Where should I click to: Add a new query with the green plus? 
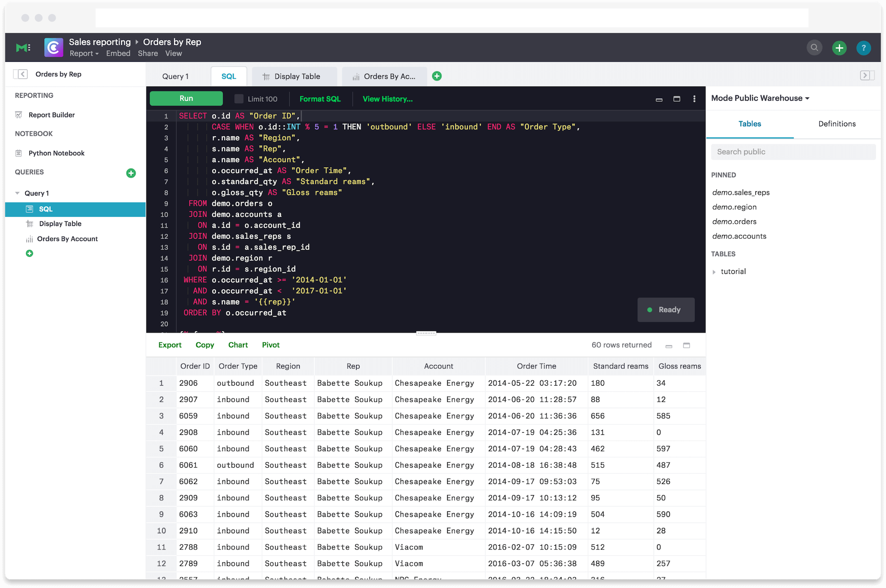131,173
